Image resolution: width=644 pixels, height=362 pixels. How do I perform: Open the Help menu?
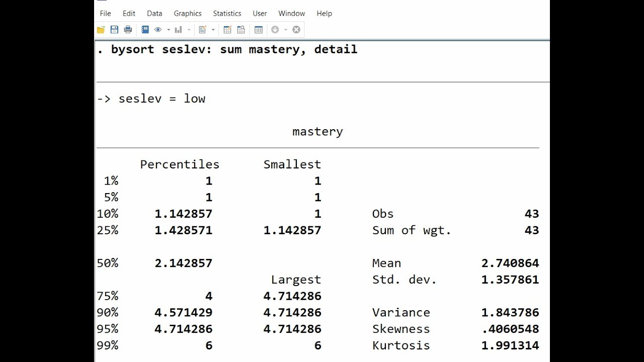click(324, 14)
